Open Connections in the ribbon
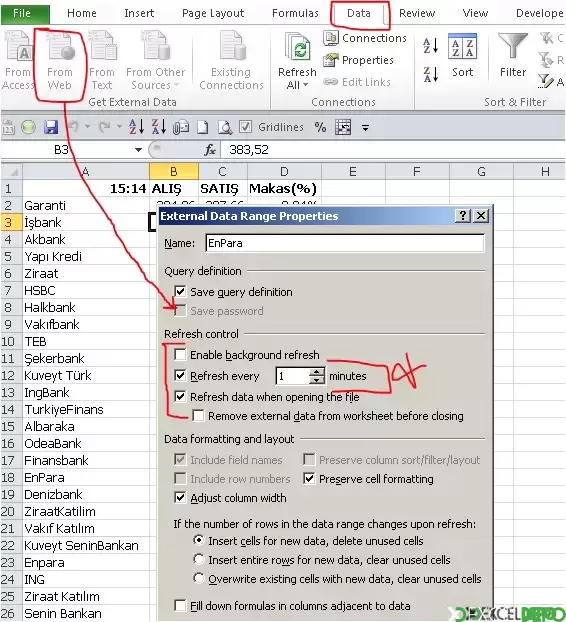Image resolution: width=566 pixels, height=622 pixels. tap(365, 38)
